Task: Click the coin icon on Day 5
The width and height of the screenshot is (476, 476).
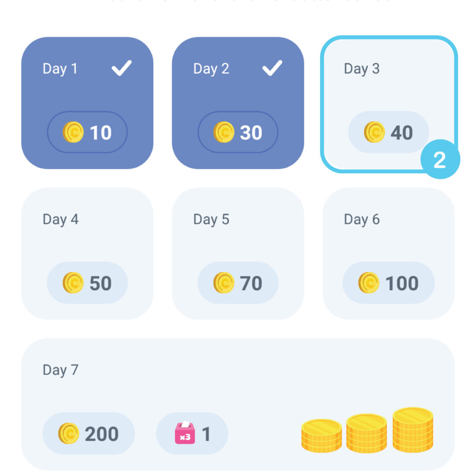Action: (224, 283)
